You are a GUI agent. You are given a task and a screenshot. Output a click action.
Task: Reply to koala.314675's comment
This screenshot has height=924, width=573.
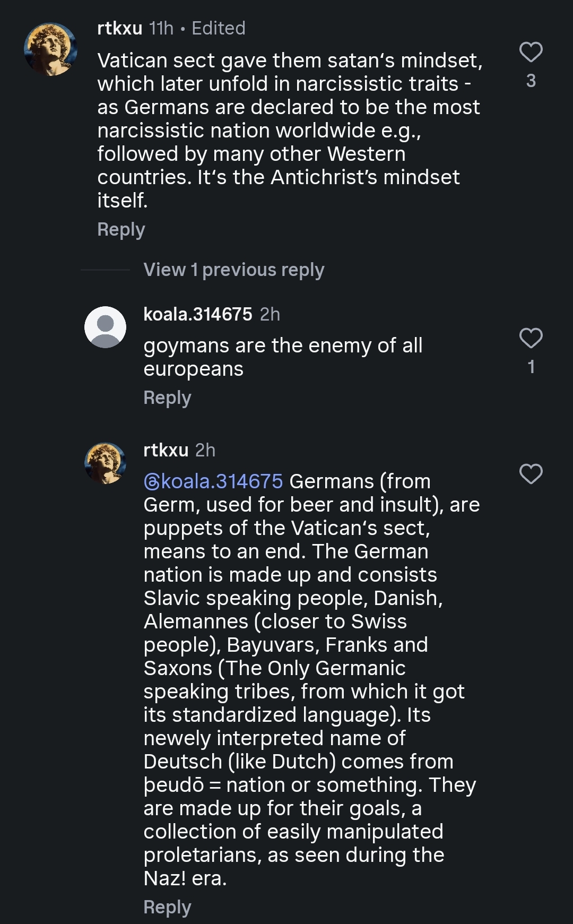point(167,398)
